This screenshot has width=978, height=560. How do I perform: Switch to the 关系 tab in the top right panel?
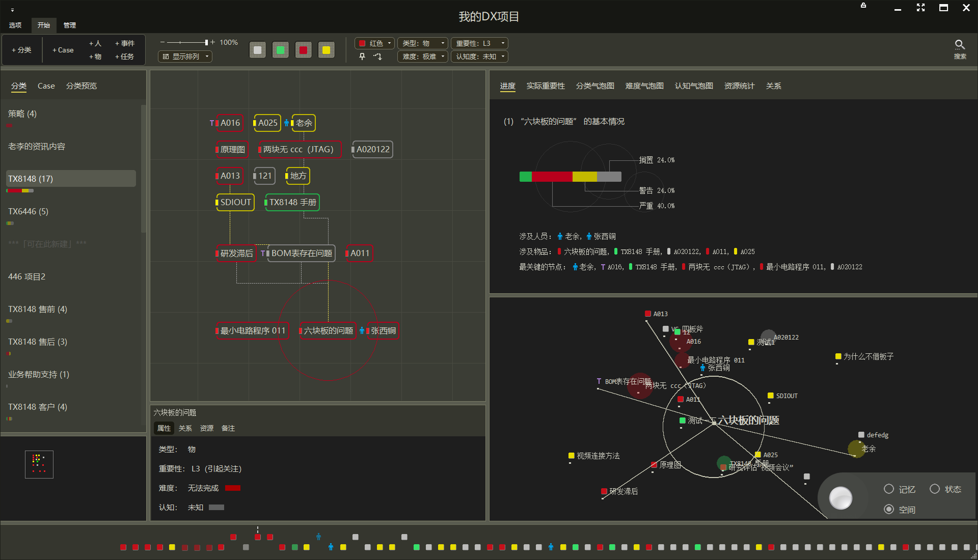(x=773, y=86)
